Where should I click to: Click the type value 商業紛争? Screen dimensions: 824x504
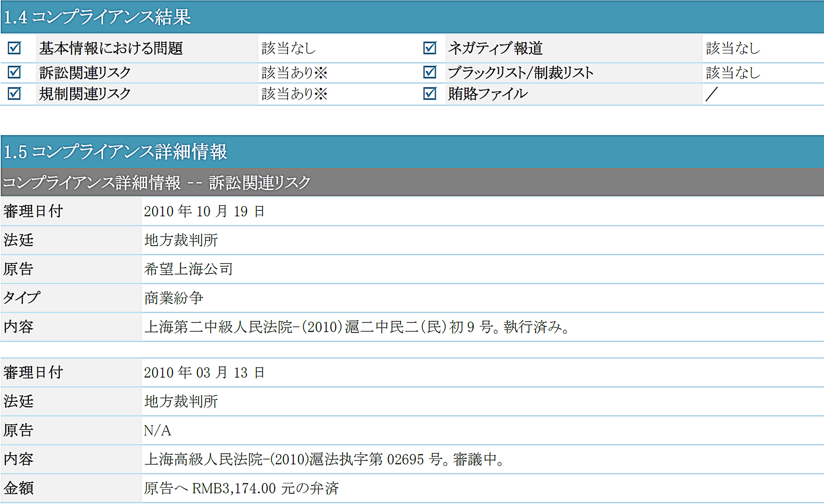click(174, 298)
